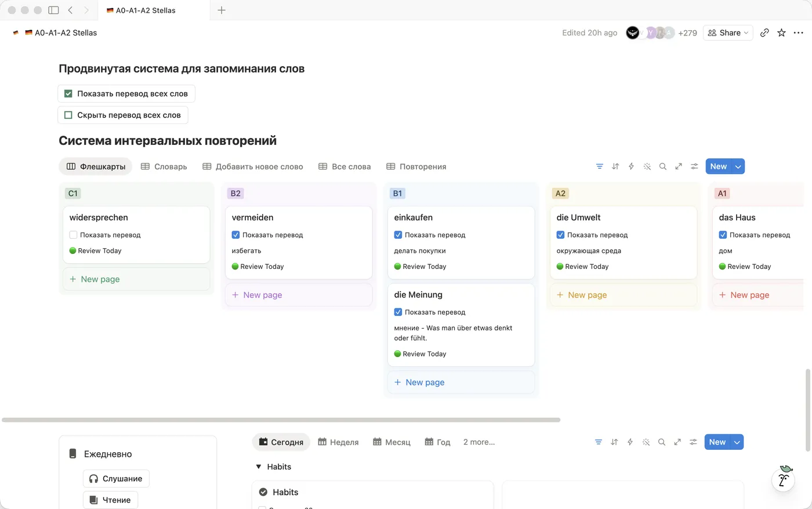Screen dimensions: 812x509
Task: Click the Слушание button under Ежедневно
Action: pos(116,478)
